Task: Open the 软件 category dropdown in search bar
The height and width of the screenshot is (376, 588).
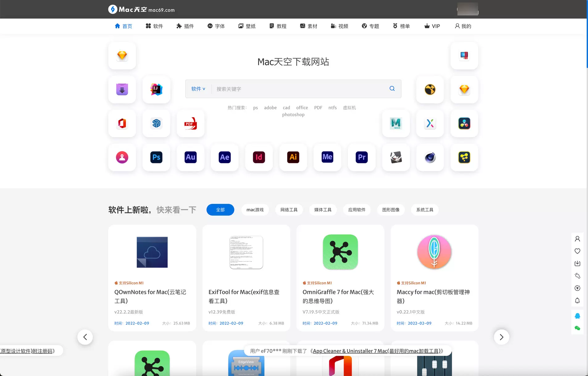Action: (198, 89)
